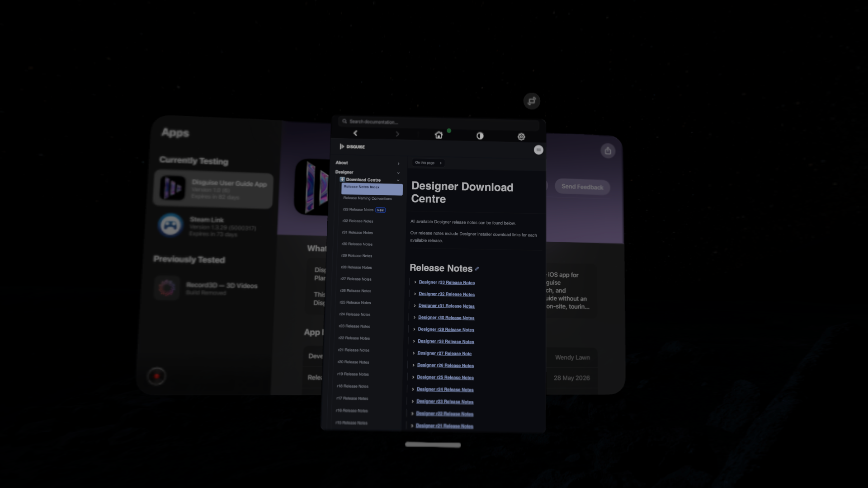Open r33 Release Notes sidebar item

pos(358,210)
